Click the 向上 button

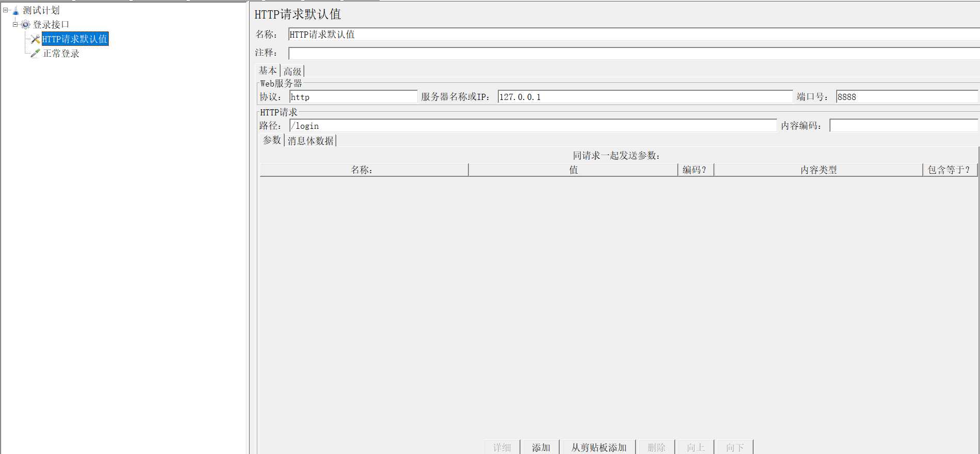click(x=695, y=447)
